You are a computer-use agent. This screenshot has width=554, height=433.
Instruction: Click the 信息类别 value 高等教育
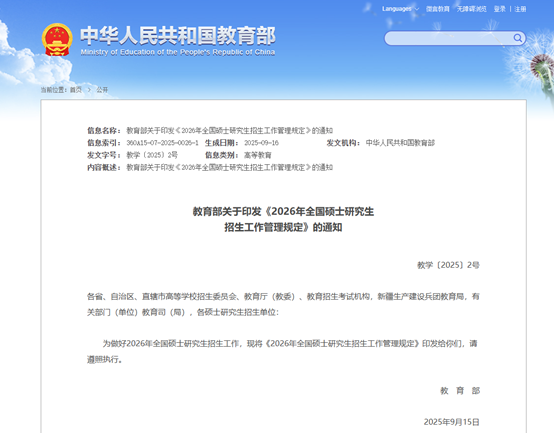pos(258,155)
